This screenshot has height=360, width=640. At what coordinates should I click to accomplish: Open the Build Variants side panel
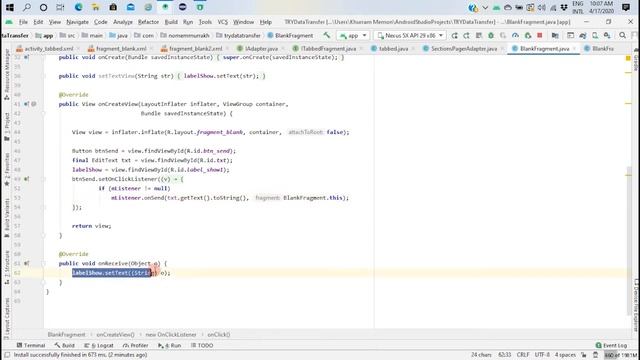coord(7,218)
